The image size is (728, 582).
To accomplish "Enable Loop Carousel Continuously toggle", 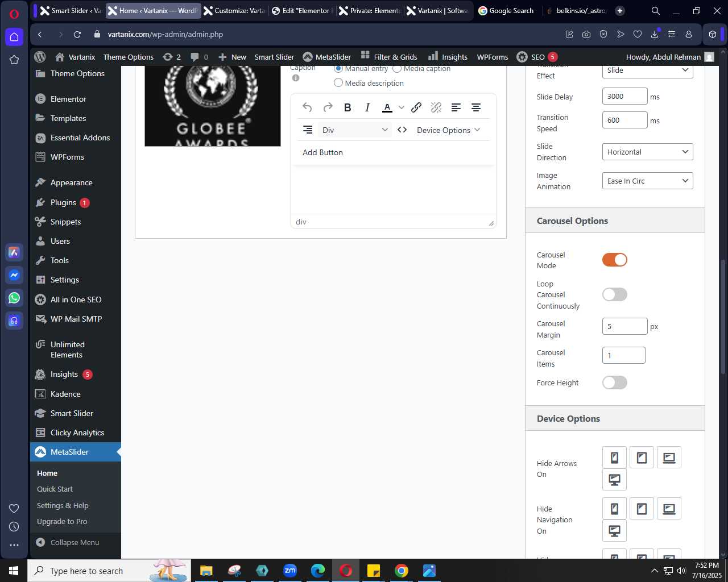I will coord(615,294).
